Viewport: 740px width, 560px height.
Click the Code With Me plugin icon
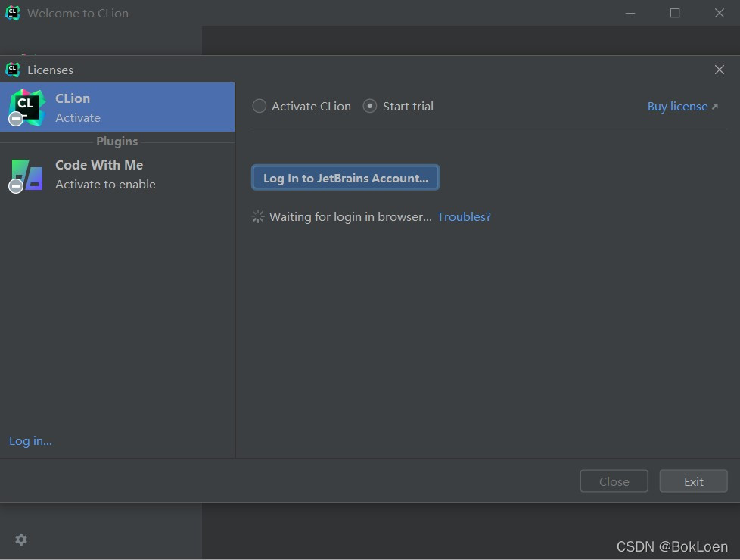coord(27,175)
